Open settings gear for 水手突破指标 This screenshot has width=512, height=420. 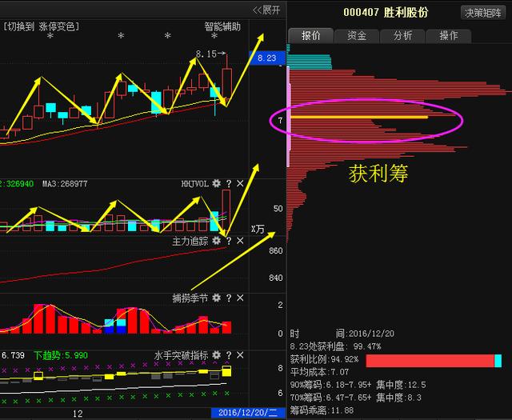coord(216,355)
